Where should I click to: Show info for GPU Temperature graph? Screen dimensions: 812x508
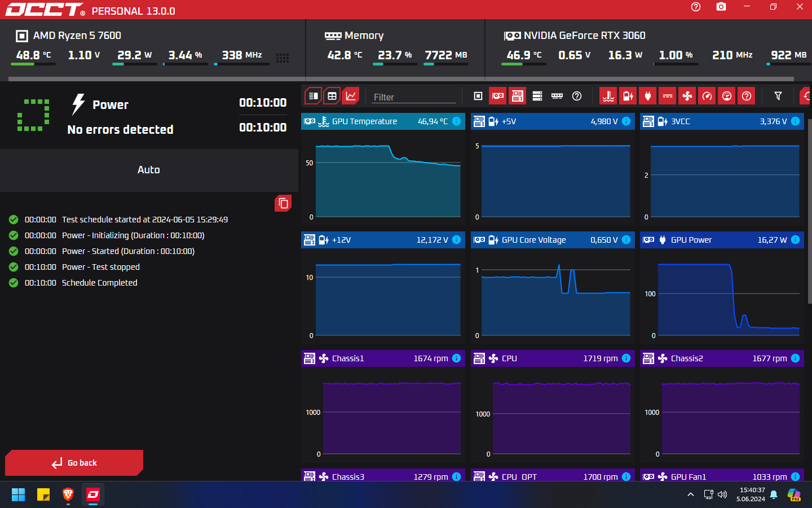tap(457, 121)
